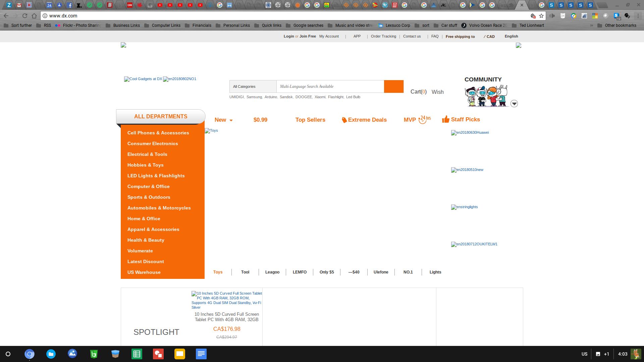Bookmark this page with the star icon
644x362 pixels.
coord(541,16)
